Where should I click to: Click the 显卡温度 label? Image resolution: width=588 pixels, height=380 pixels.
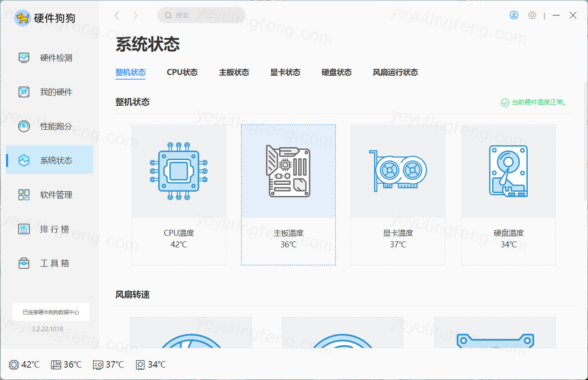pyautogui.click(x=398, y=233)
